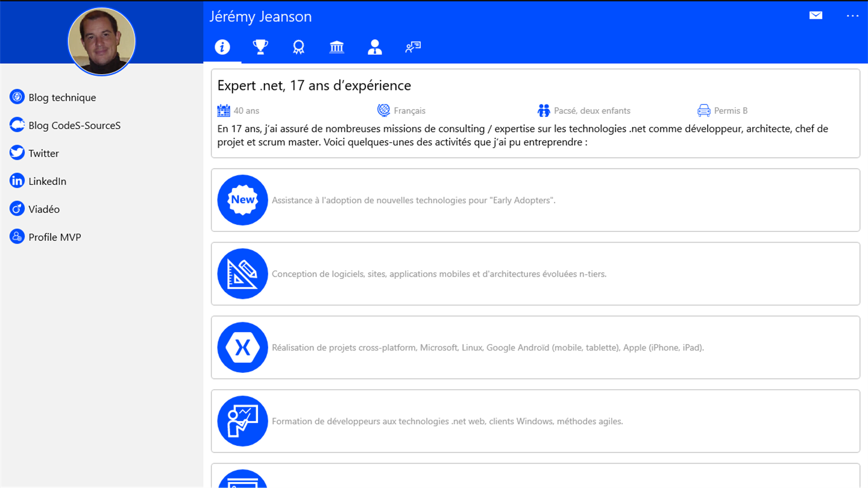The image size is (868, 488).
Task: Open the award ribbon tab
Action: [x=298, y=47]
